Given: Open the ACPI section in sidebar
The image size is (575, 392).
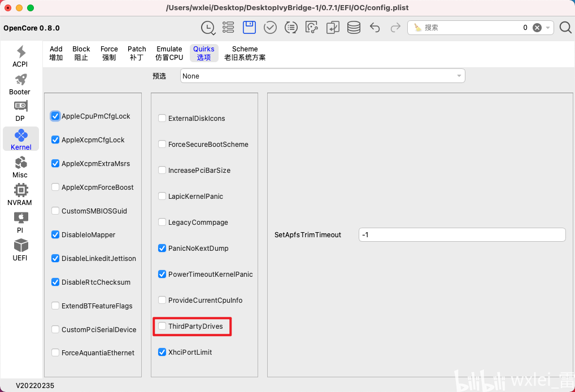Looking at the screenshot, I should (x=20, y=56).
